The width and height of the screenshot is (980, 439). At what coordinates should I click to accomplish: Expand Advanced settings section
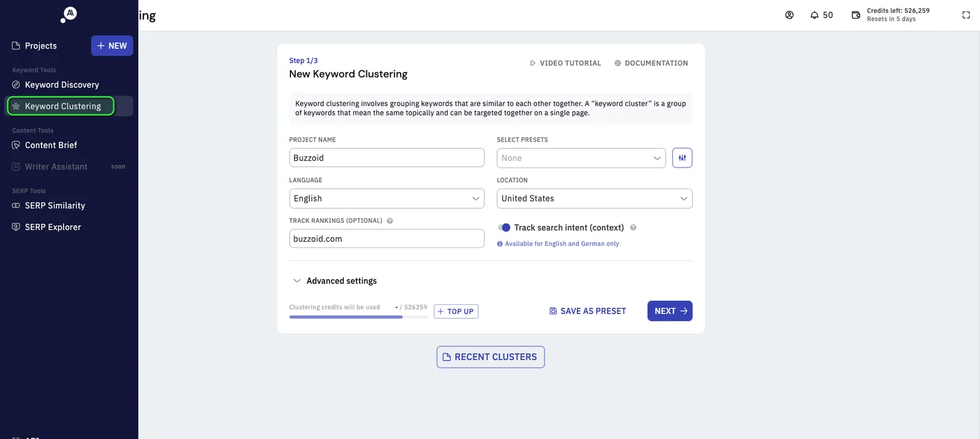pyautogui.click(x=335, y=281)
